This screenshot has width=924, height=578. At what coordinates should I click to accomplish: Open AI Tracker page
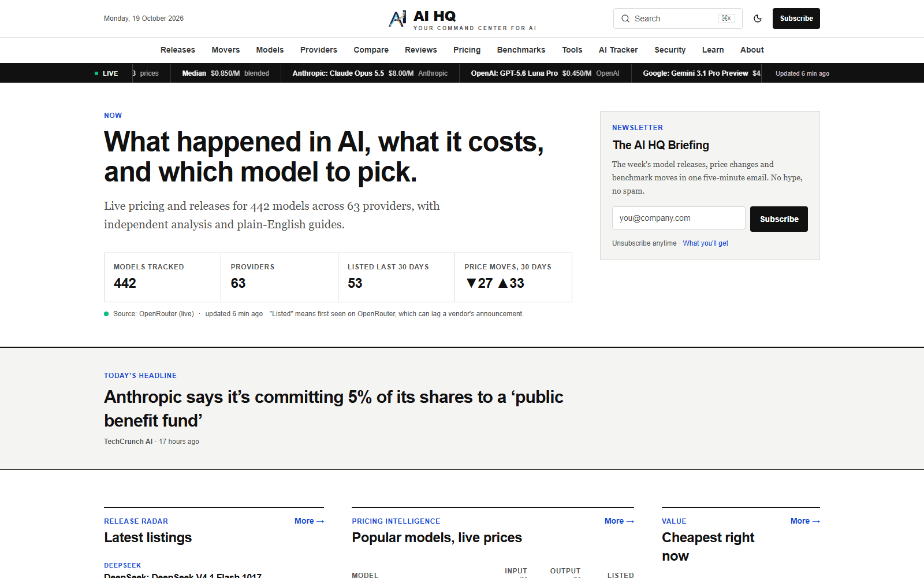point(618,50)
